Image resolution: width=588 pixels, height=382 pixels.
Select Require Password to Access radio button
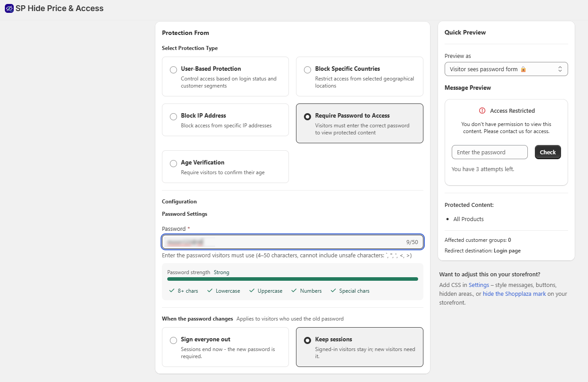pos(307,117)
